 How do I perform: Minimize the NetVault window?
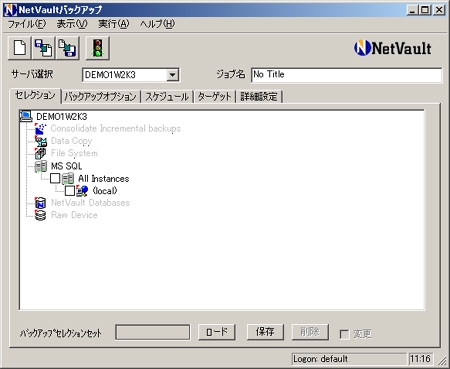pos(413,10)
